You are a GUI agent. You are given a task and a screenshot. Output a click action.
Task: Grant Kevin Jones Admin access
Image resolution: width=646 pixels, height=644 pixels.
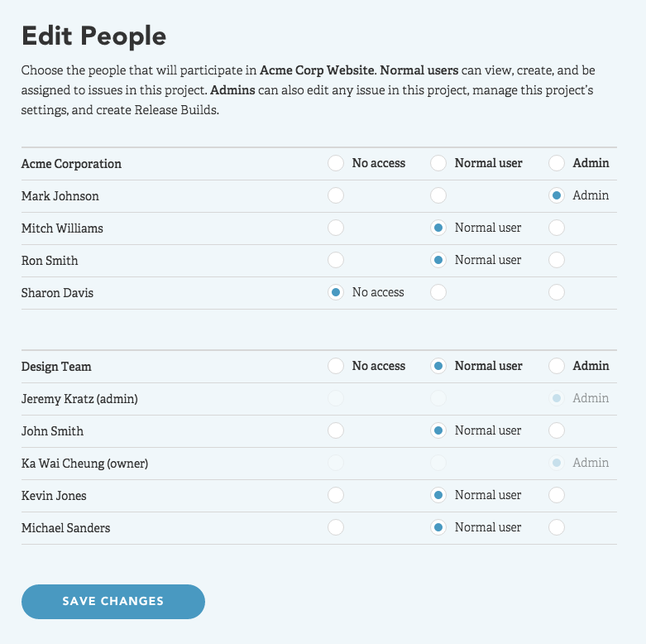click(x=557, y=495)
